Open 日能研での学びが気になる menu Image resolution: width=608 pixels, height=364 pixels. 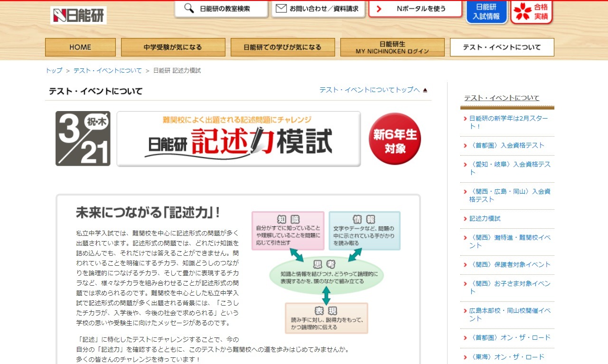coord(282,47)
